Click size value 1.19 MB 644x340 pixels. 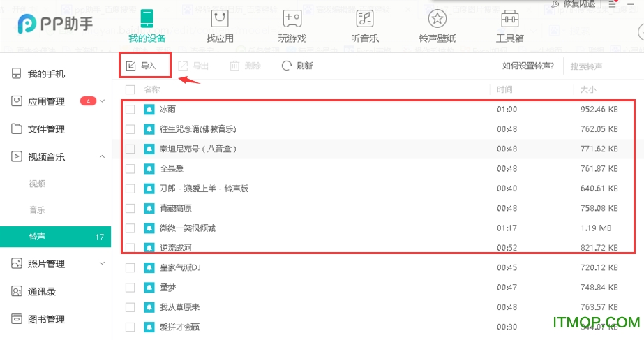[596, 228]
